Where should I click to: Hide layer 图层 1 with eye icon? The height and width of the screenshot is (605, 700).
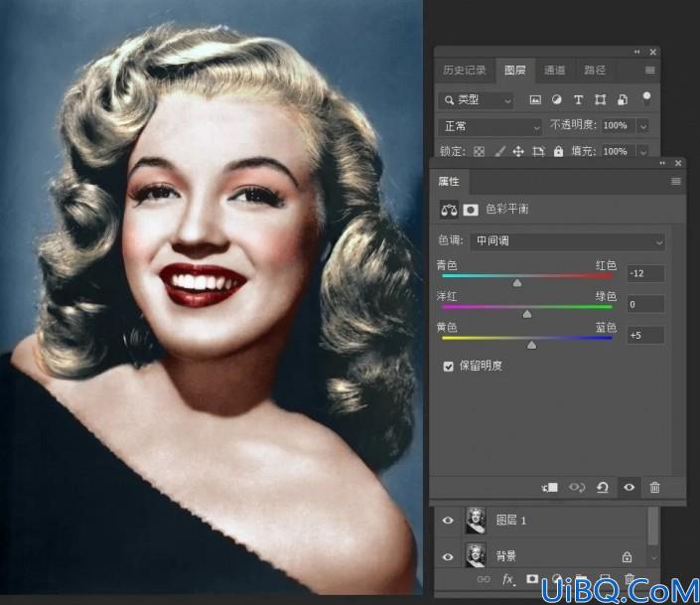448,521
